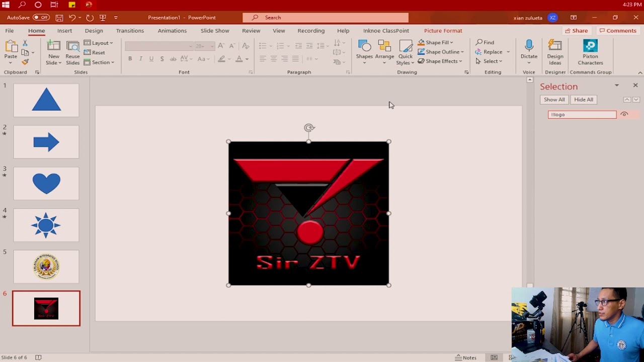644x362 pixels.
Task: Add a New Slide
Action: [x=54, y=53]
